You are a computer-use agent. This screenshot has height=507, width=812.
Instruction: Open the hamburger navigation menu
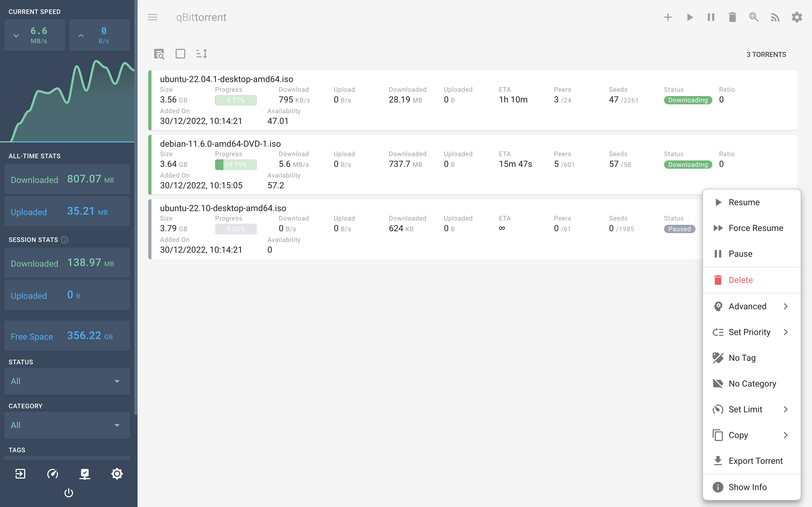[152, 17]
